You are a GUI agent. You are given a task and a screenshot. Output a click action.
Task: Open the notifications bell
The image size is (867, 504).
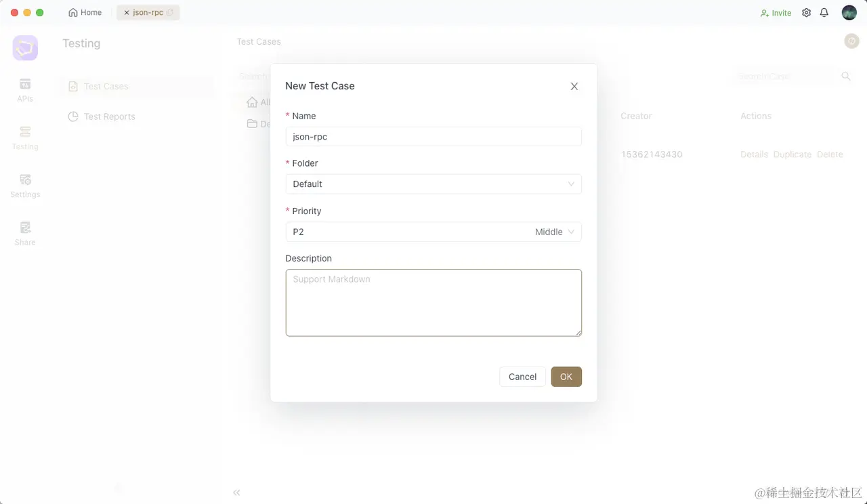click(824, 13)
